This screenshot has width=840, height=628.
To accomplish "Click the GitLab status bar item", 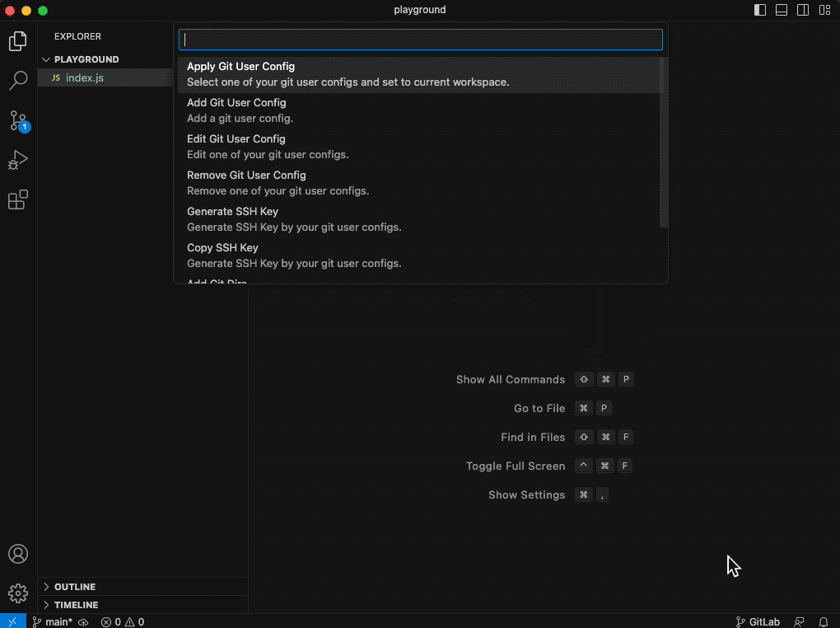I will [x=758, y=621].
